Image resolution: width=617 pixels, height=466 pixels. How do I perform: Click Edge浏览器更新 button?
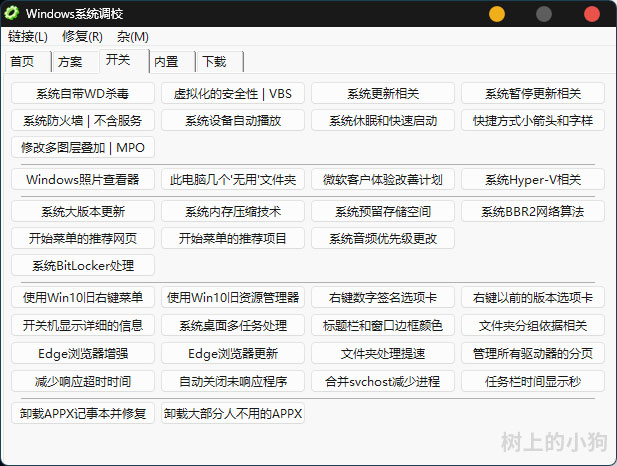(x=233, y=353)
